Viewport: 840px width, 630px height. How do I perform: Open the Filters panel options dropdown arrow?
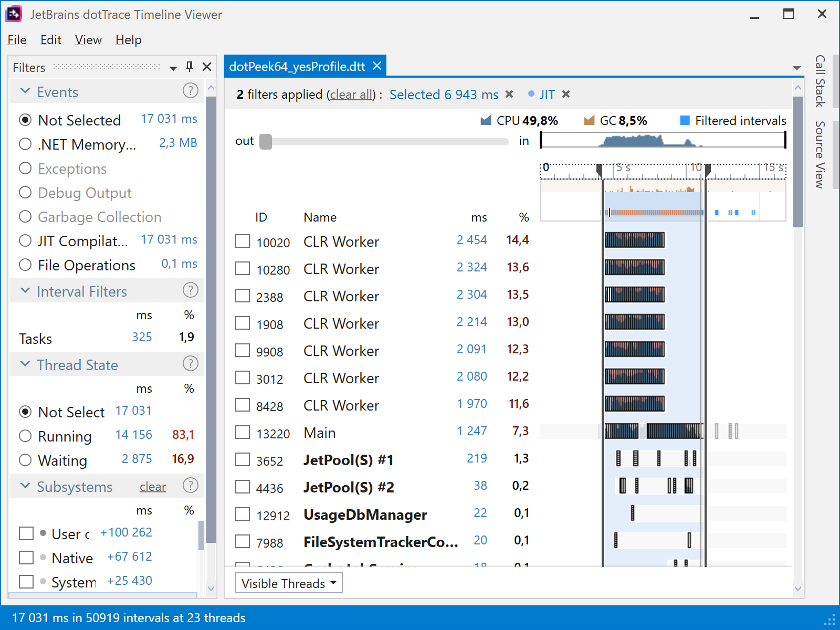[173, 68]
